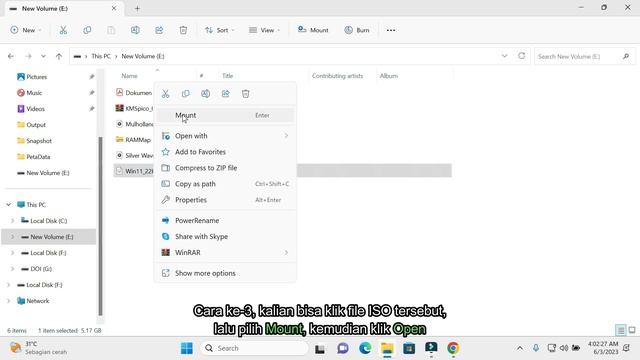Click the Delete trash icon in the toolbar
Image resolution: width=640 pixels, height=360 pixels.
click(x=183, y=30)
